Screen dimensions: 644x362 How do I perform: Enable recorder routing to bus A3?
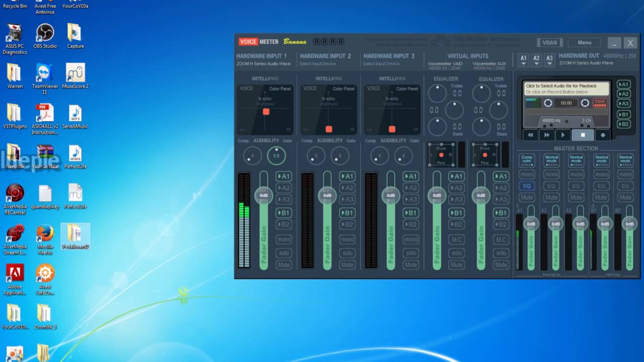pos(623,104)
